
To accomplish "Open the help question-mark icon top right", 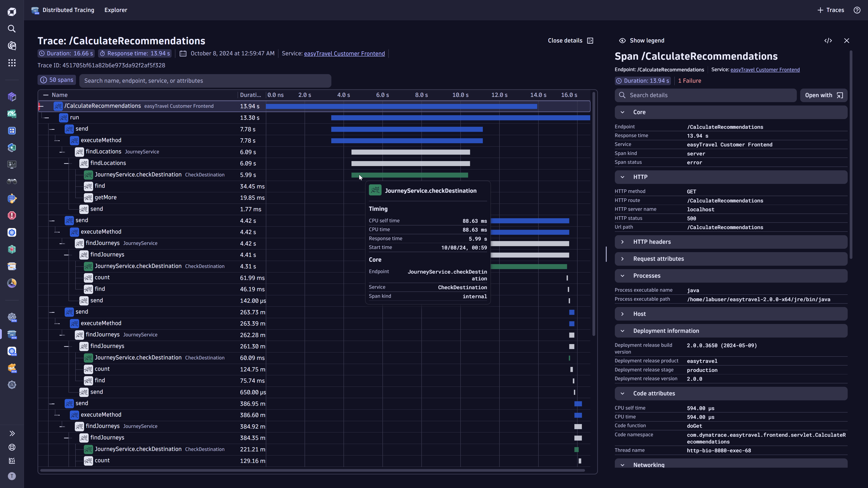I will [857, 10].
